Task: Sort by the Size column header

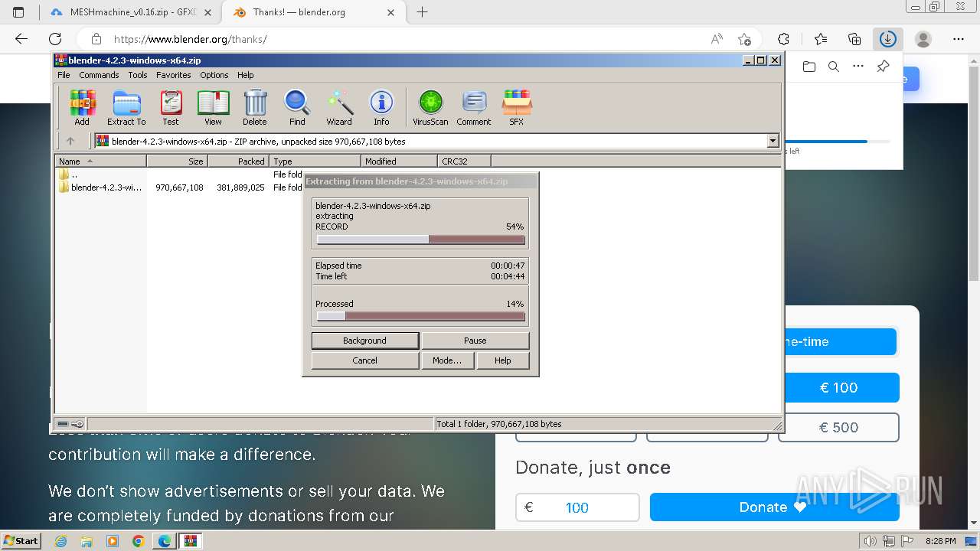Action: click(177, 161)
